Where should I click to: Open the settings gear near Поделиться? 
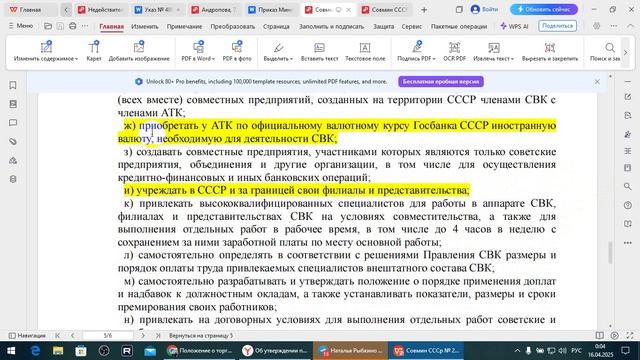point(596,26)
